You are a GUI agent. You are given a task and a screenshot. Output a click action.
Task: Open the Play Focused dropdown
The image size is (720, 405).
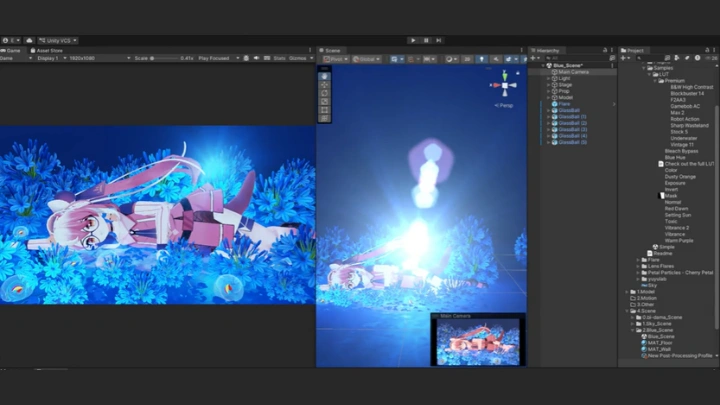pyautogui.click(x=219, y=58)
